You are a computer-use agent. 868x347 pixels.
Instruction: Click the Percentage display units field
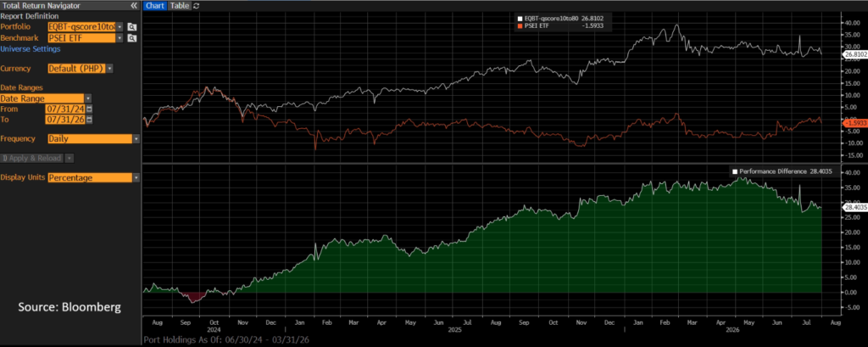click(90, 178)
